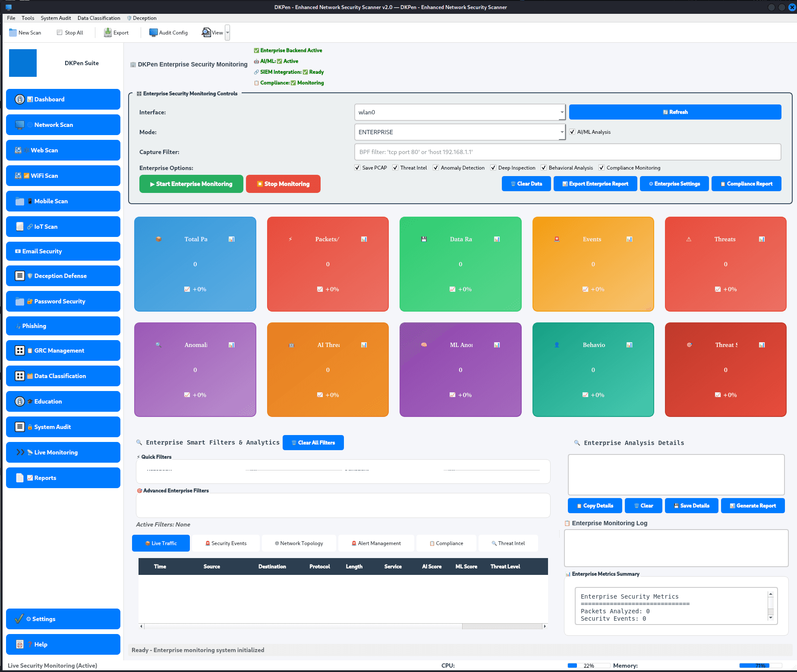Click the Export toolbar icon
This screenshot has width=797, height=672.
tap(116, 32)
